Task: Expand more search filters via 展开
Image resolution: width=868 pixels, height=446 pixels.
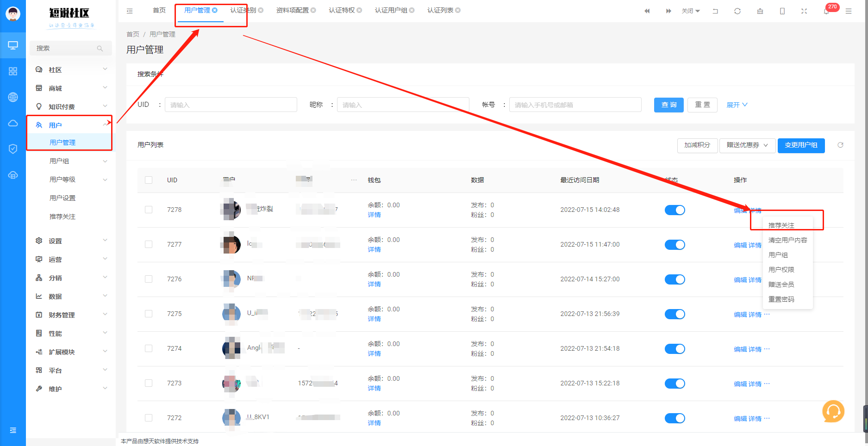Action: (x=737, y=105)
